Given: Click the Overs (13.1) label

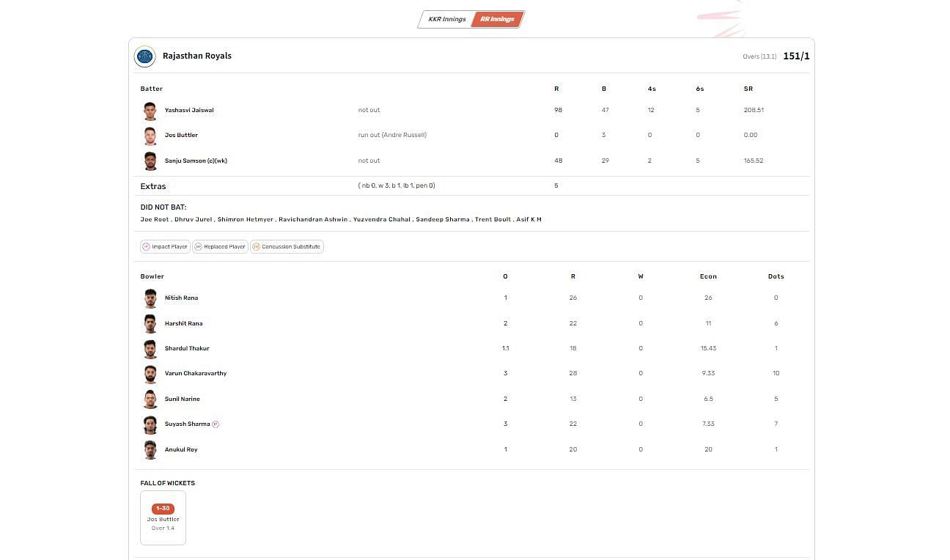Looking at the screenshot, I should 759,56.
